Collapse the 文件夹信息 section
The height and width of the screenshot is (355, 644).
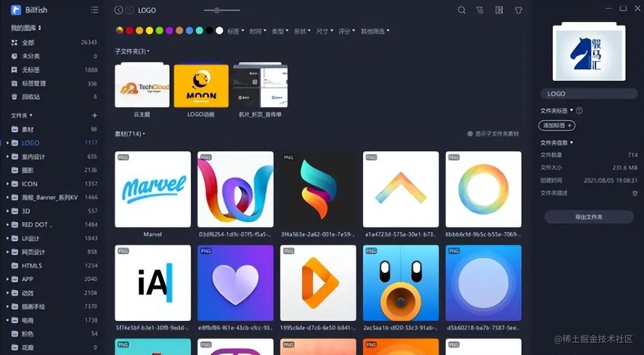pyautogui.click(x=556, y=143)
